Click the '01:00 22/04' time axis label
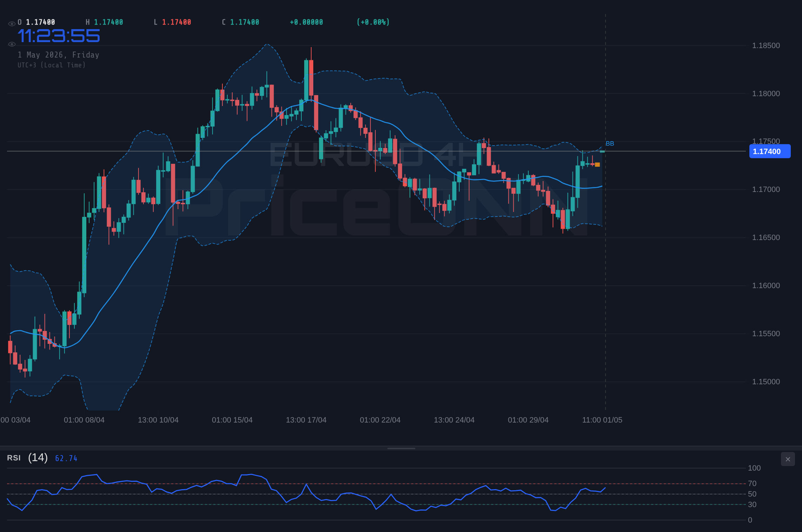 (380, 420)
